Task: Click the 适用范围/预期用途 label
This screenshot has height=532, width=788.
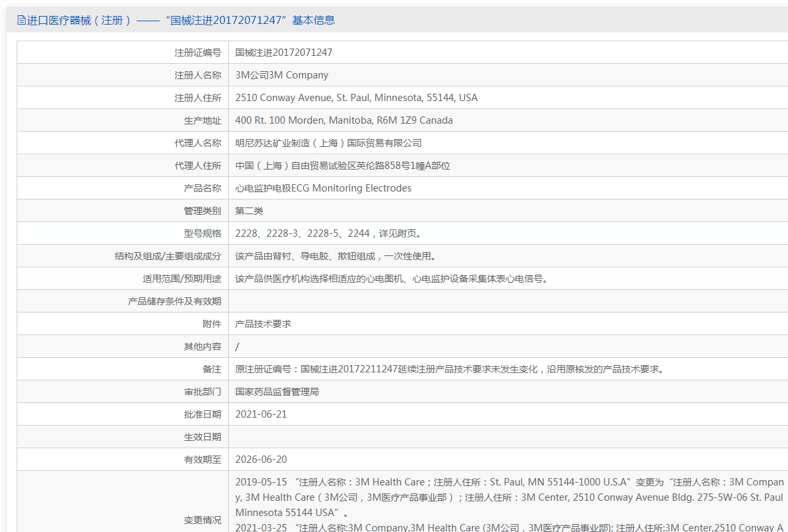Action: pos(182,279)
